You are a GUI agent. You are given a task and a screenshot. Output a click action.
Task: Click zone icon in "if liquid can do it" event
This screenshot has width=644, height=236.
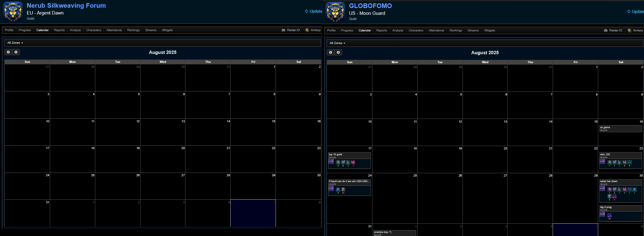[x=331, y=188]
